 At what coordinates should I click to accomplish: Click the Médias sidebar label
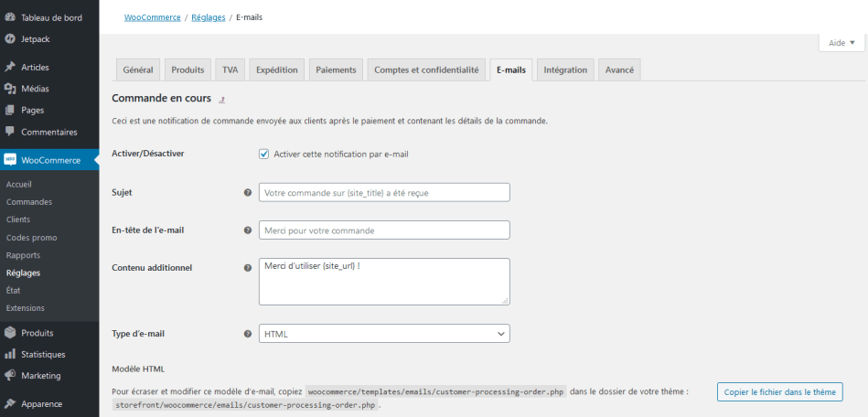coord(35,89)
